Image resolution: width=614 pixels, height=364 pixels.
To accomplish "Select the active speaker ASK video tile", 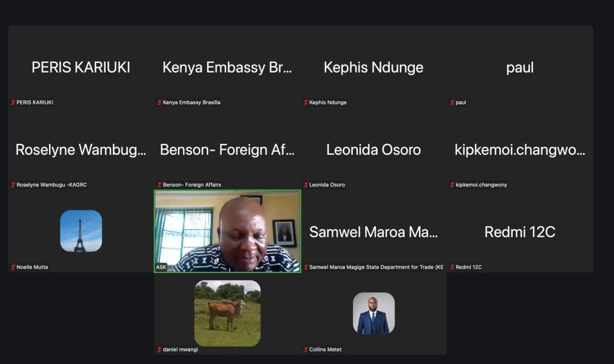I will [x=227, y=231].
